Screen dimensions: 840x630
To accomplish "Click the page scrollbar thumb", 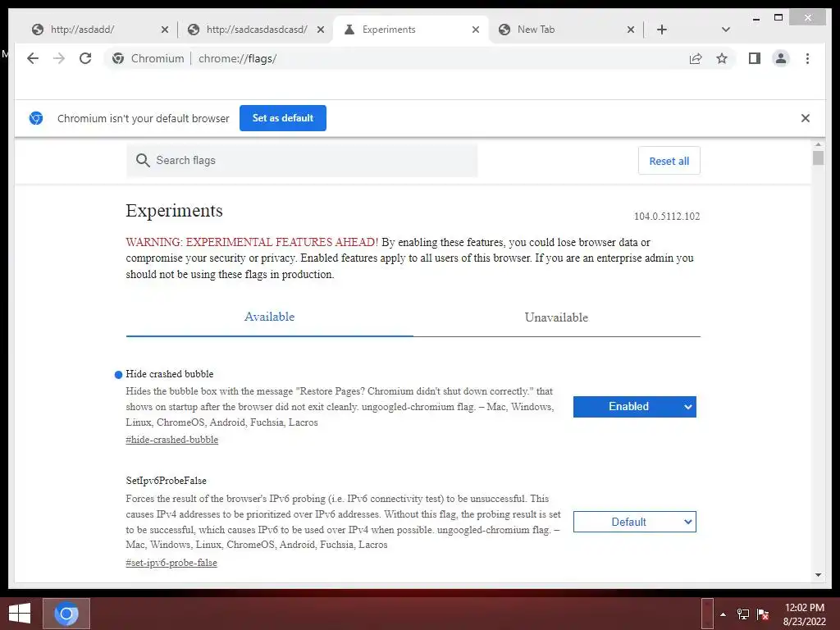I will coord(818,158).
